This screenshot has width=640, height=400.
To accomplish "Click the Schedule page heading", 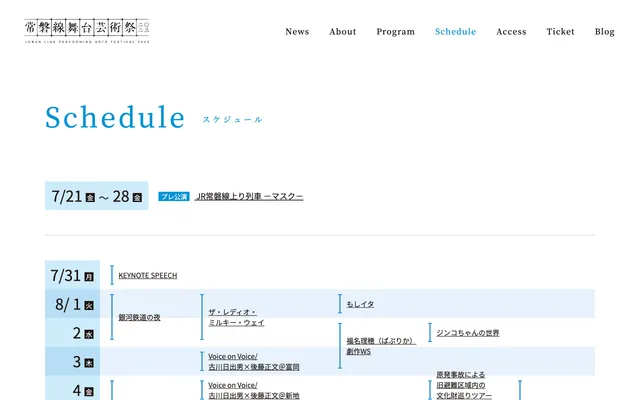I will click(x=115, y=117).
